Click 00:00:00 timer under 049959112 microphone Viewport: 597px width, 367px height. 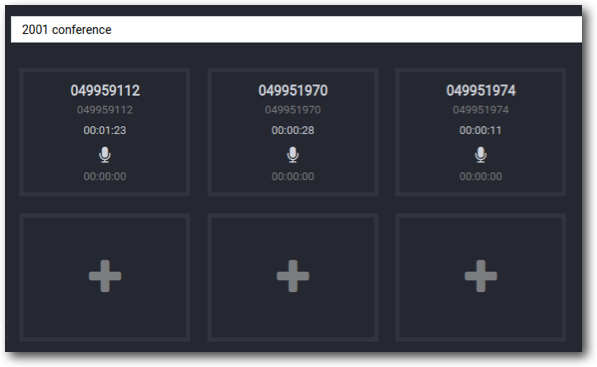coord(105,176)
